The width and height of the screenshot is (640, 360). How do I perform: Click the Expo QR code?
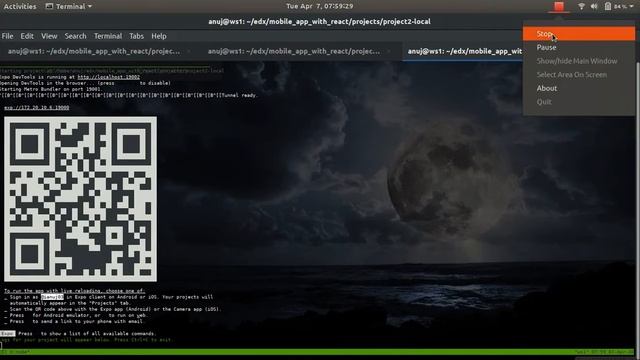80,199
